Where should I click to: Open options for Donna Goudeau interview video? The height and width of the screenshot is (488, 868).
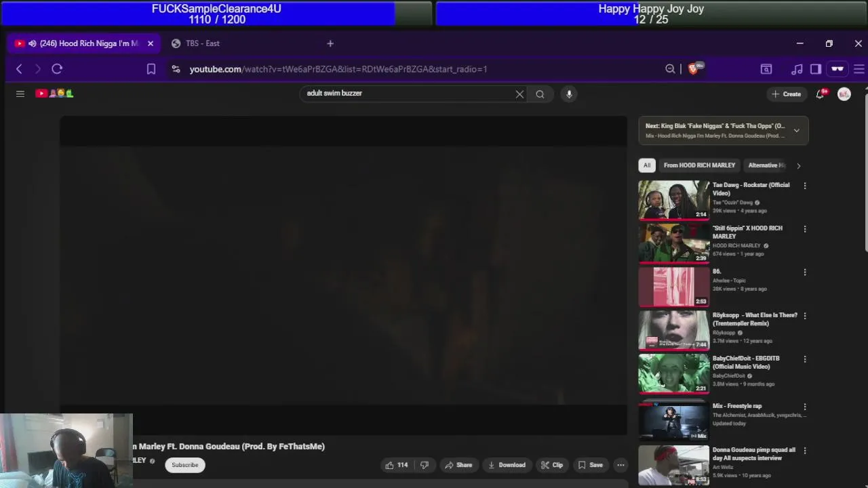pos(805,450)
